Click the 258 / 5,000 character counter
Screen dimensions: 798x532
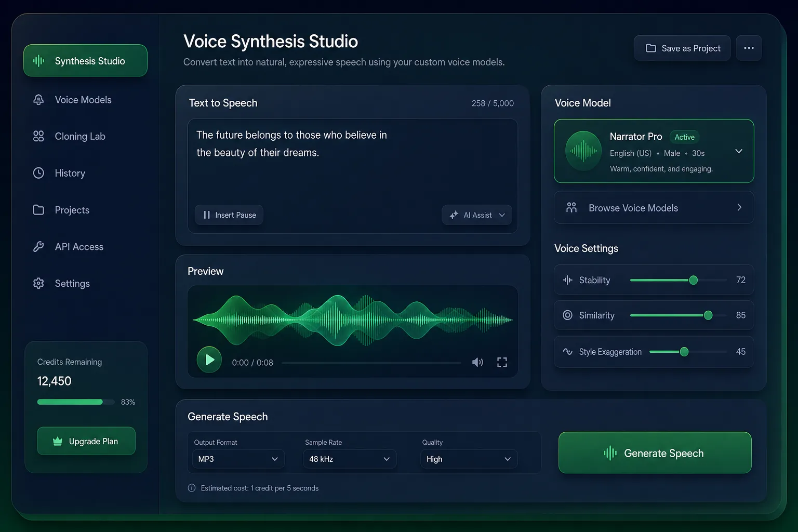(x=493, y=103)
